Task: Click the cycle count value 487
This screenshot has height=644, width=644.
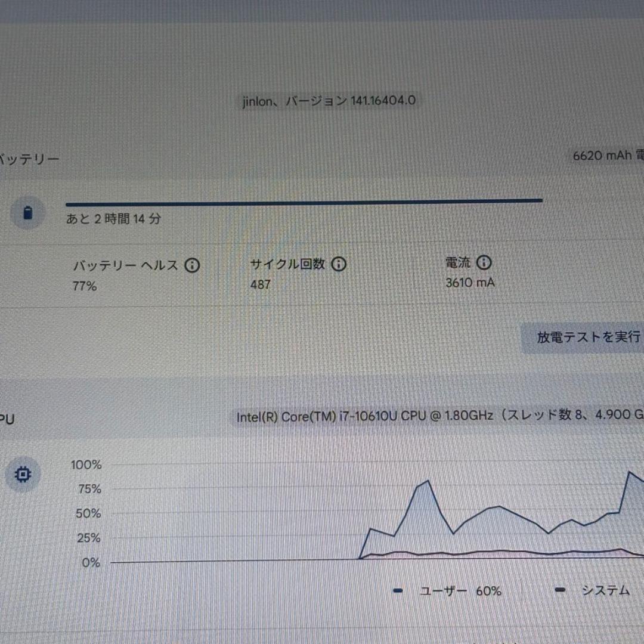Action: [x=261, y=284]
